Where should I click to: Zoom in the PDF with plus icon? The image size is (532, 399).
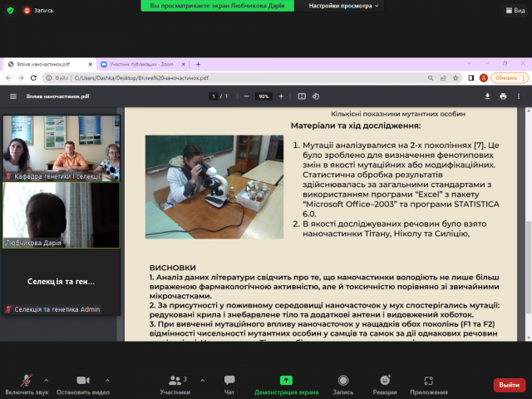282,96
